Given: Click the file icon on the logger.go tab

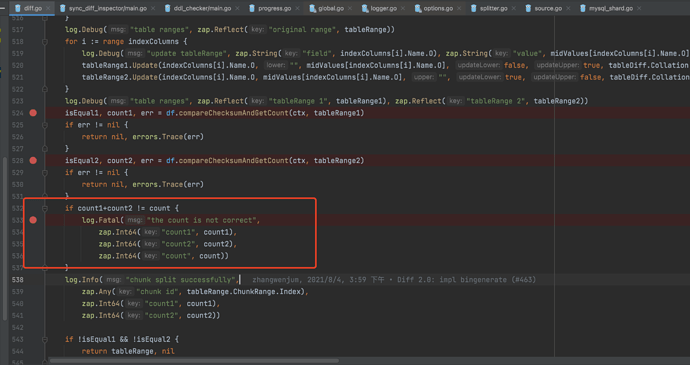Looking at the screenshot, I should pyautogui.click(x=365, y=8).
